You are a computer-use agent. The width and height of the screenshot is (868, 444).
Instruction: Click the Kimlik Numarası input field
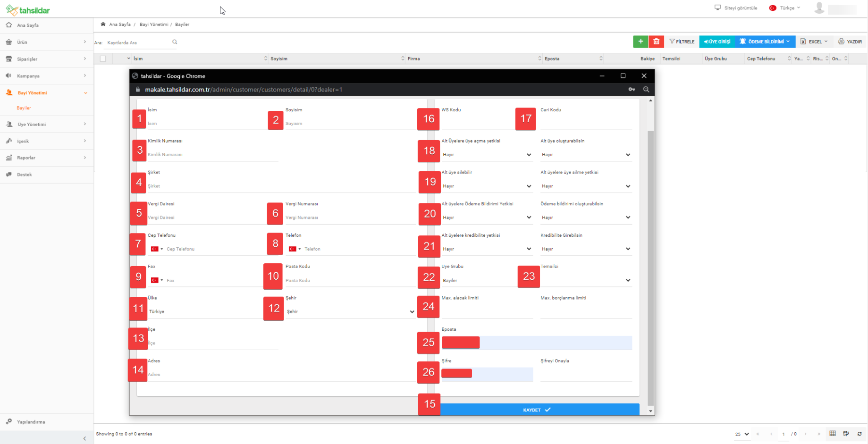point(213,155)
